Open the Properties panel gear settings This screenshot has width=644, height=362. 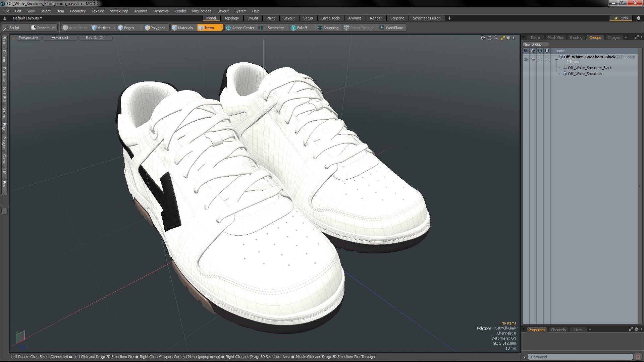tap(636, 329)
